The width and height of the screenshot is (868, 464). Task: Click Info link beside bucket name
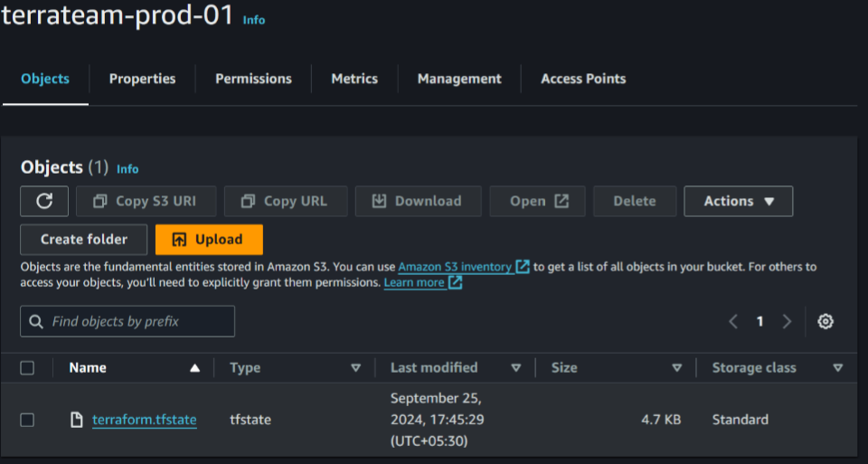(x=254, y=20)
